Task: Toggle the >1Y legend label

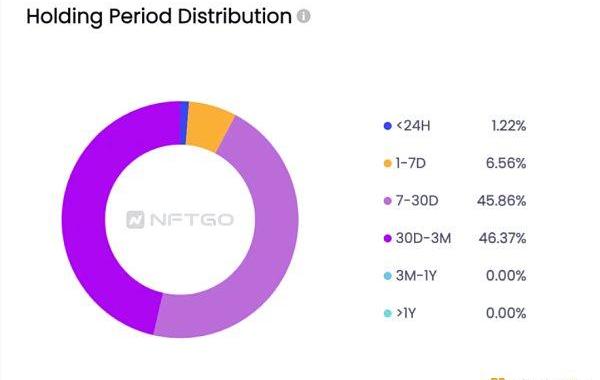Action: [x=406, y=313]
